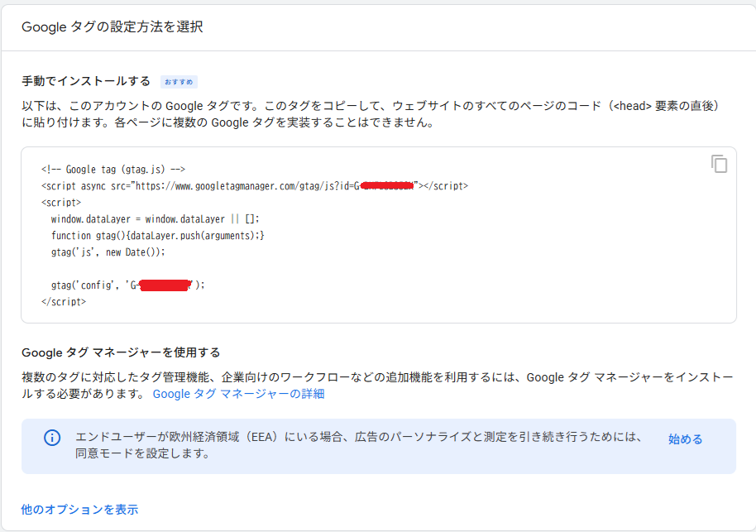Click the gtag('config' code line
This screenshot has height=532, width=756.
[127, 285]
